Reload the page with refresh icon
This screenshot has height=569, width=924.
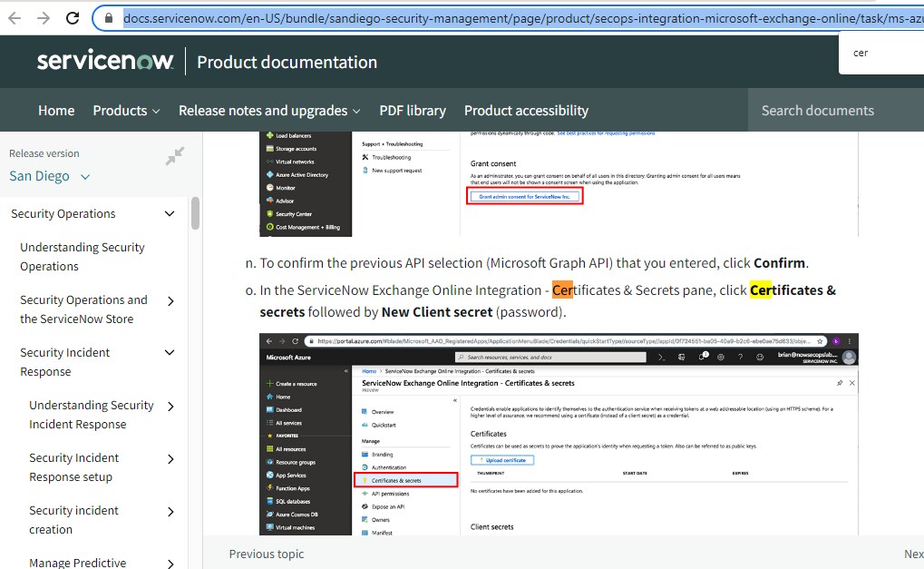point(73,18)
